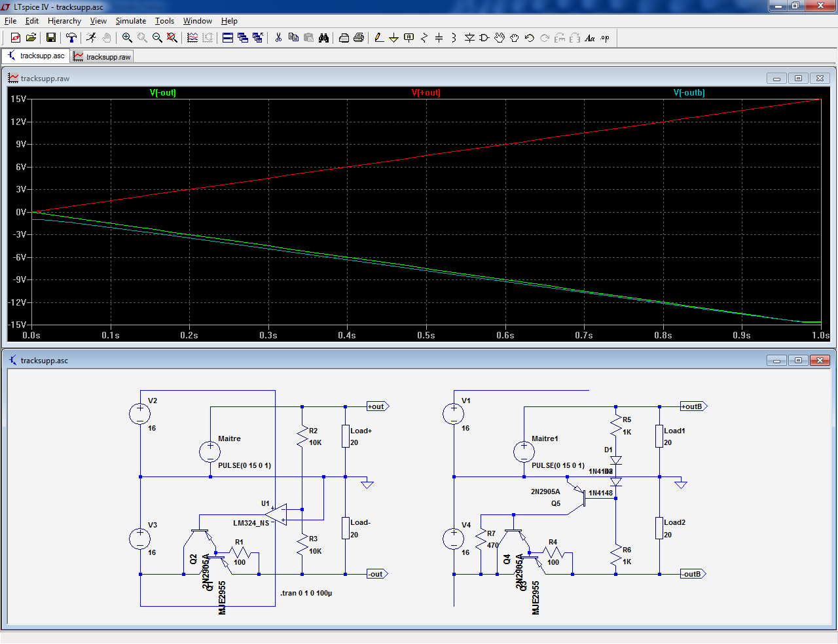Click the red V(+out) trace label
The width and height of the screenshot is (838, 644).
[x=426, y=93]
